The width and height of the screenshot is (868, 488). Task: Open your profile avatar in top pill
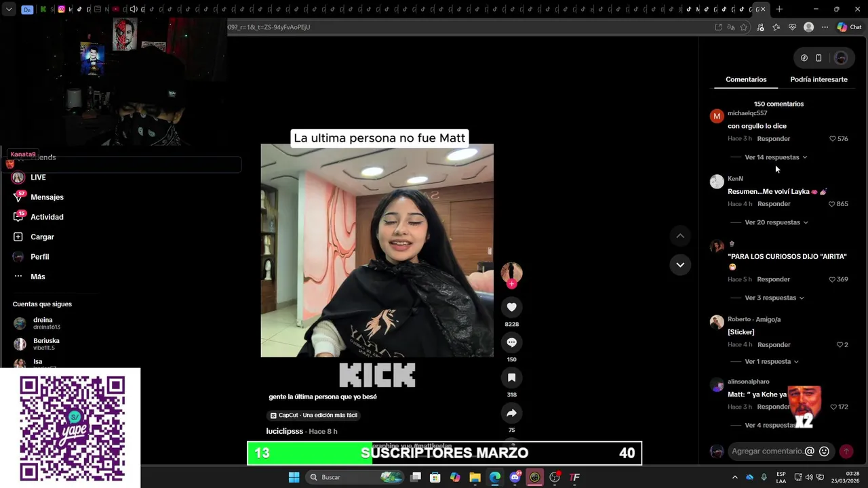[841, 58]
